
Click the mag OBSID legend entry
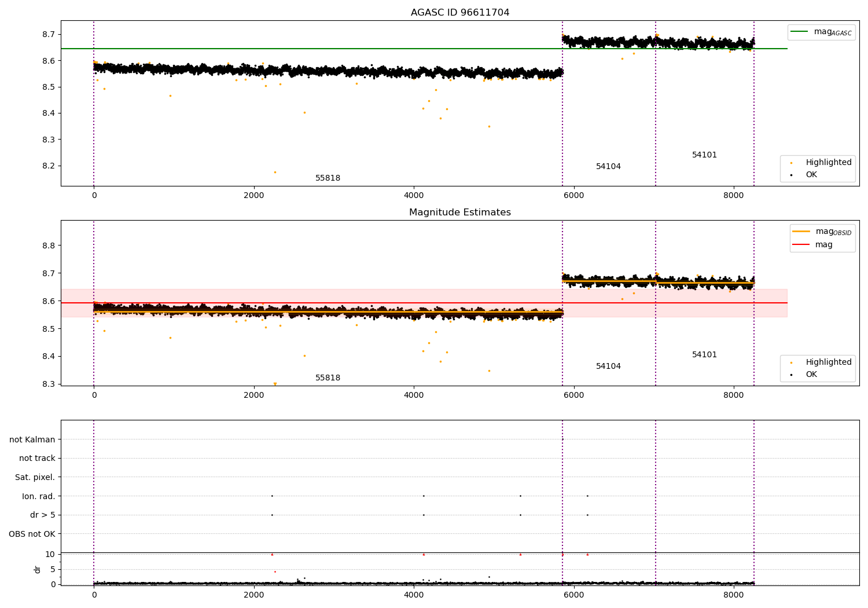click(x=822, y=232)
